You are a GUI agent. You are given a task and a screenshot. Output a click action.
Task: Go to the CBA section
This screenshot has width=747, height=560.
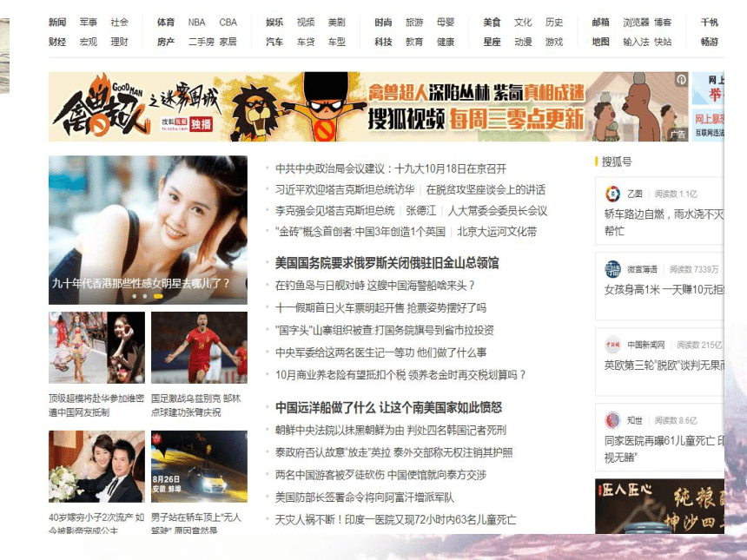228,23
